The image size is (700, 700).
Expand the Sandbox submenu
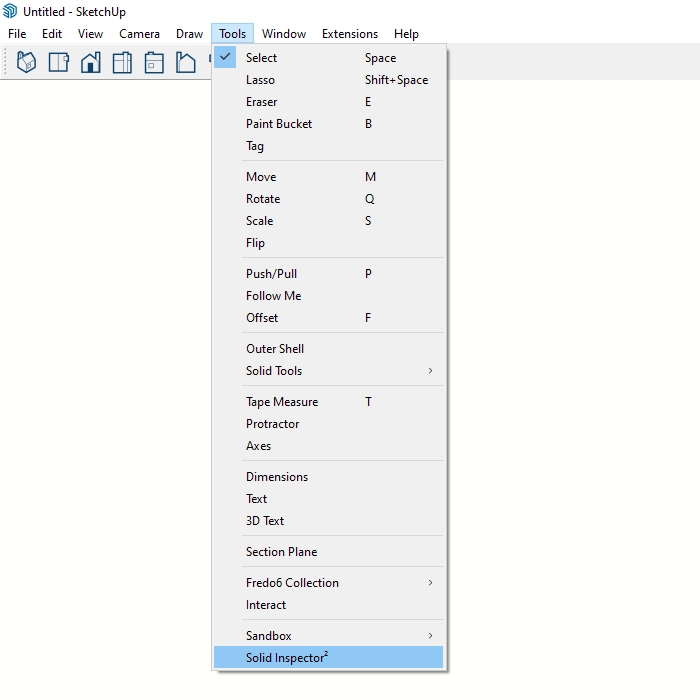pos(329,635)
